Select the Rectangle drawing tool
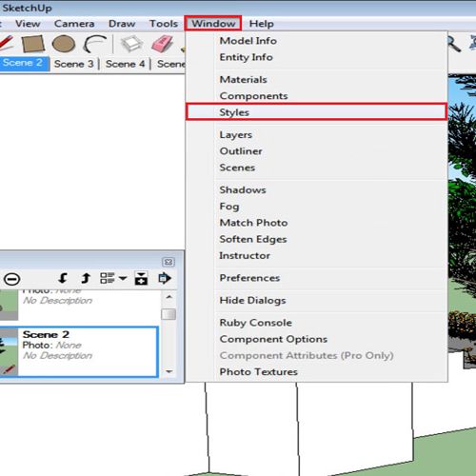 (x=33, y=44)
